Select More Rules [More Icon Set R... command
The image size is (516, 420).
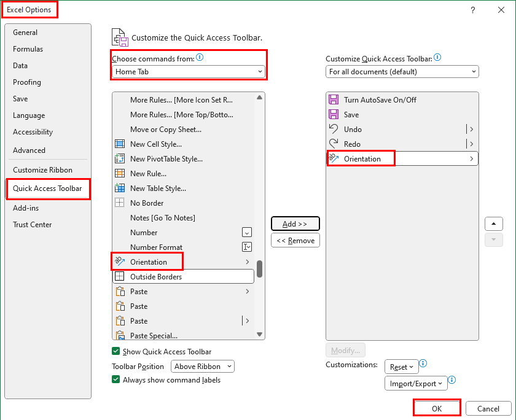[183, 100]
